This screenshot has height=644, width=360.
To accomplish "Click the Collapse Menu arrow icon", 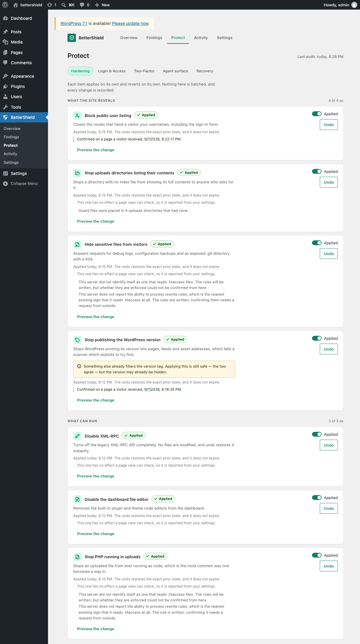I will click(x=5, y=184).
